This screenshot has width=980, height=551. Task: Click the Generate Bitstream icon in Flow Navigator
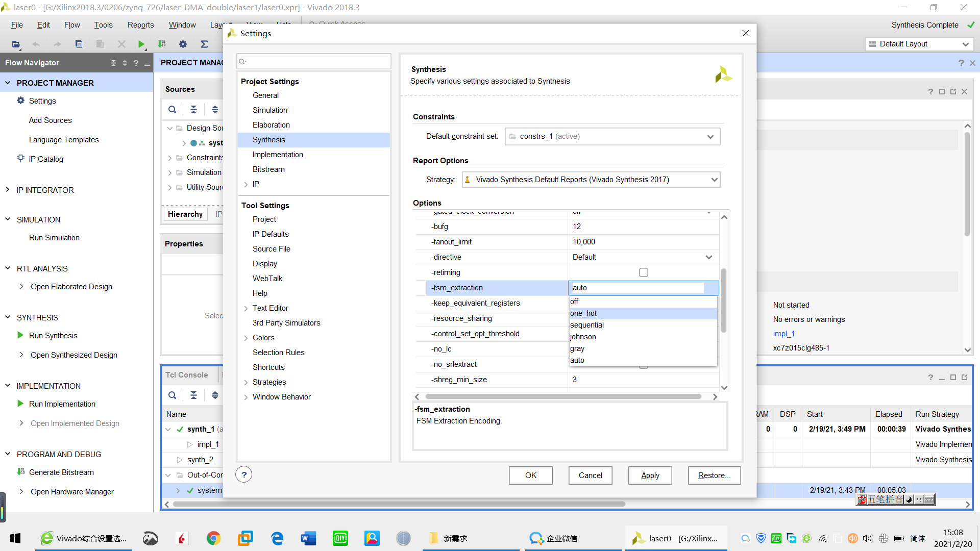[20, 472]
